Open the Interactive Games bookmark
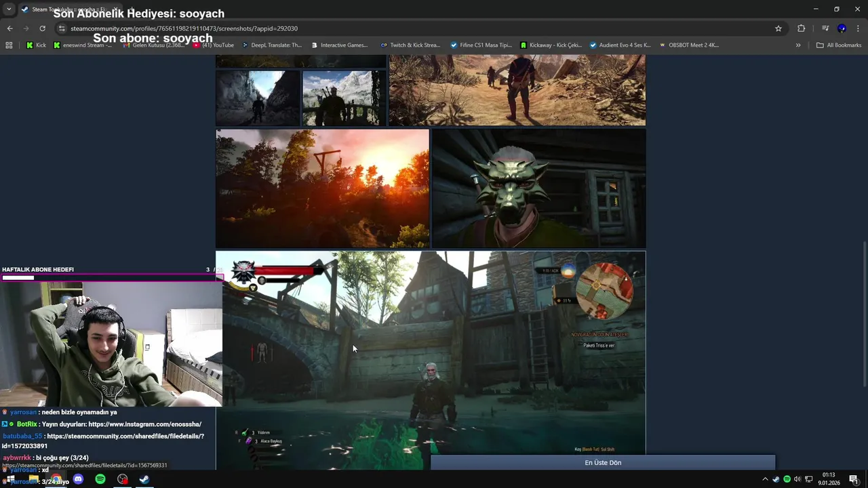Viewport: 868px width, 488px height. 339,45
